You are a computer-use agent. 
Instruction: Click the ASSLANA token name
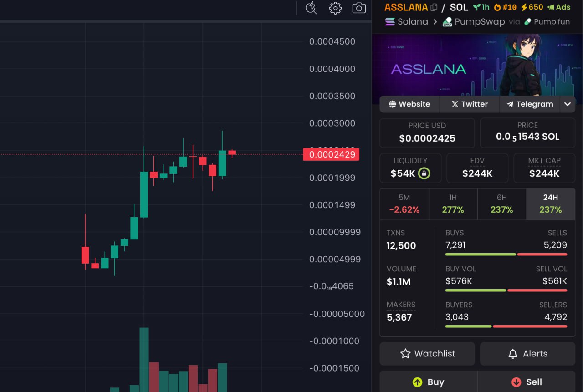(x=406, y=7)
